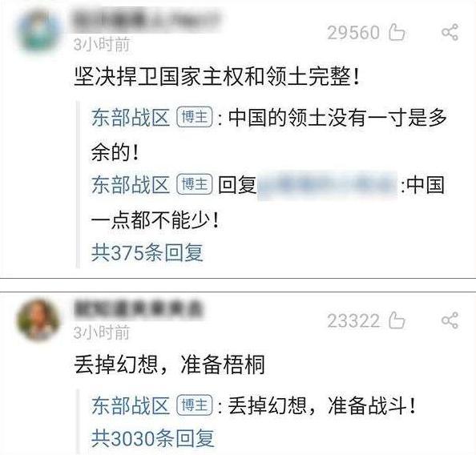Viewport: 476px width, 455px height.
Task: Tap the 29560 like count number
Action: (353, 33)
